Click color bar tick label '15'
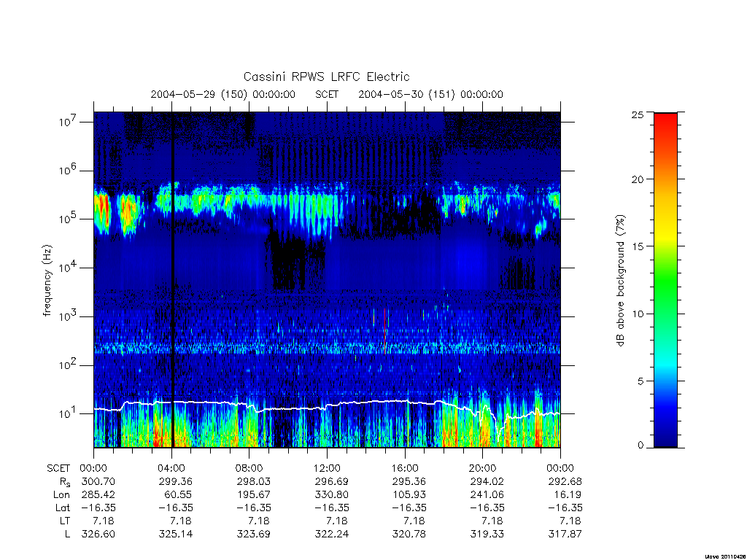Screen dimensions: 747x560 [x=638, y=246]
